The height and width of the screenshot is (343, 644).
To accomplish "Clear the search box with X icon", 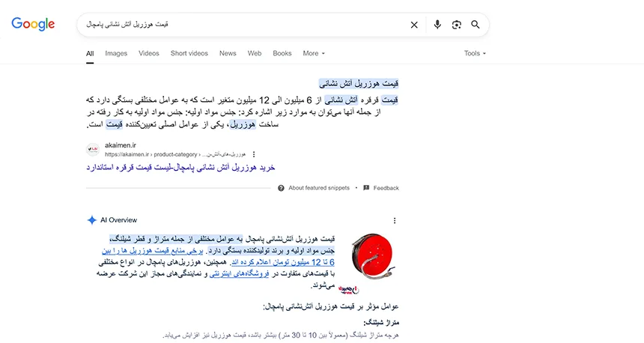I will [414, 25].
